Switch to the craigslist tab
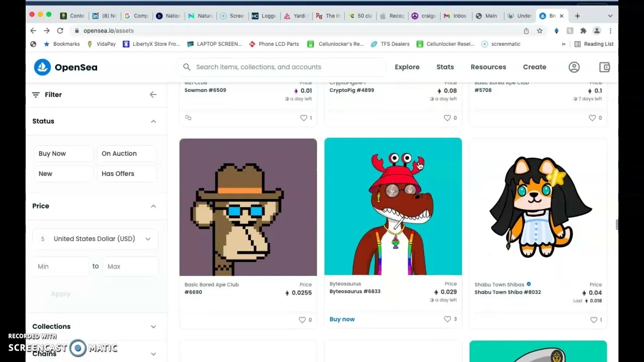644x362 pixels. click(424, 16)
